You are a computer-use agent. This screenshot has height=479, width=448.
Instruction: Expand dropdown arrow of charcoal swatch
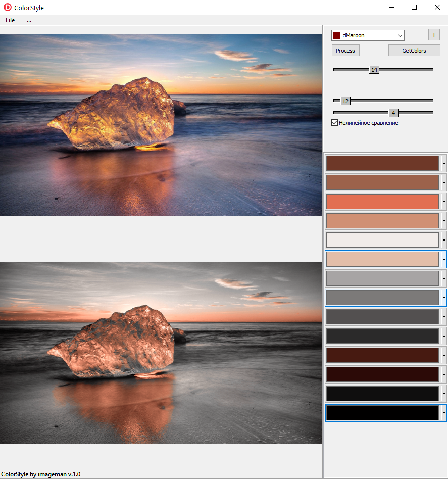click(444, 336)
